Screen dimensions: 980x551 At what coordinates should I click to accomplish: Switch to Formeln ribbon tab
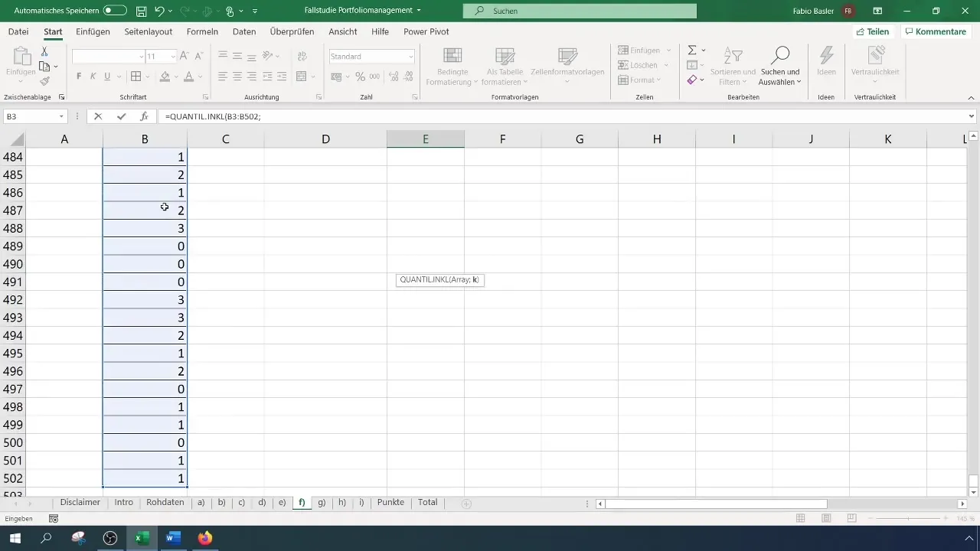pos(202,31)
